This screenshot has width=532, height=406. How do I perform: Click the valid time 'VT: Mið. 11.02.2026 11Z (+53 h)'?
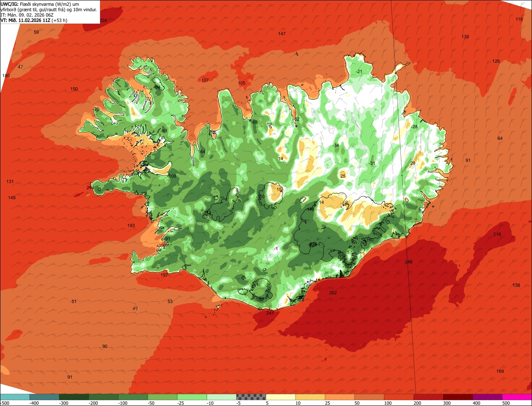click(34, 20)
